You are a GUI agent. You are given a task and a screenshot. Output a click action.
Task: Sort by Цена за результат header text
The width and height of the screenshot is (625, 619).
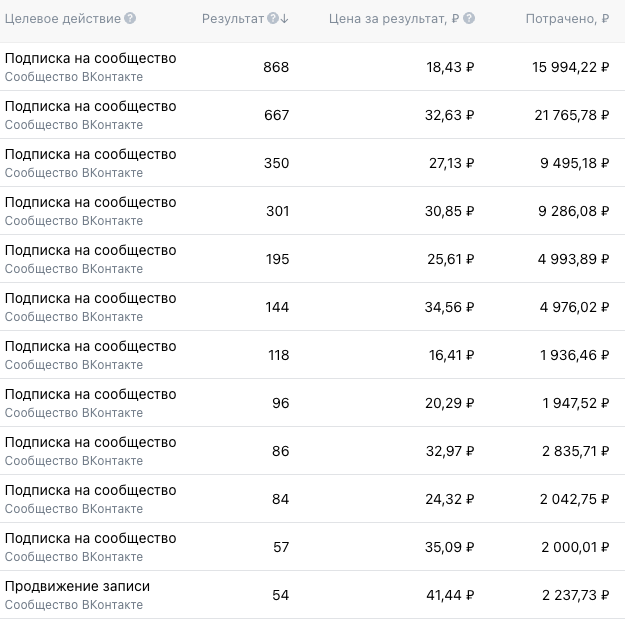tap(394, 19)
